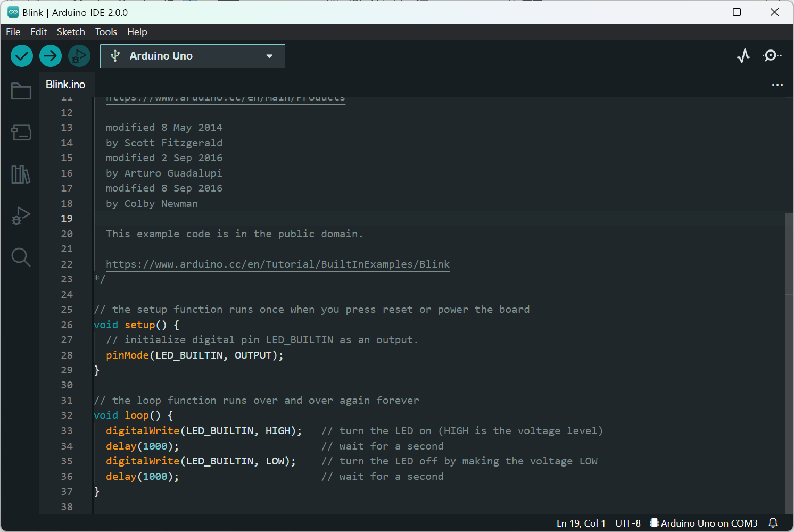Click the '// turn the LED on' comment
The width and height of the screenshot is (794, 532).
point(462,430)
